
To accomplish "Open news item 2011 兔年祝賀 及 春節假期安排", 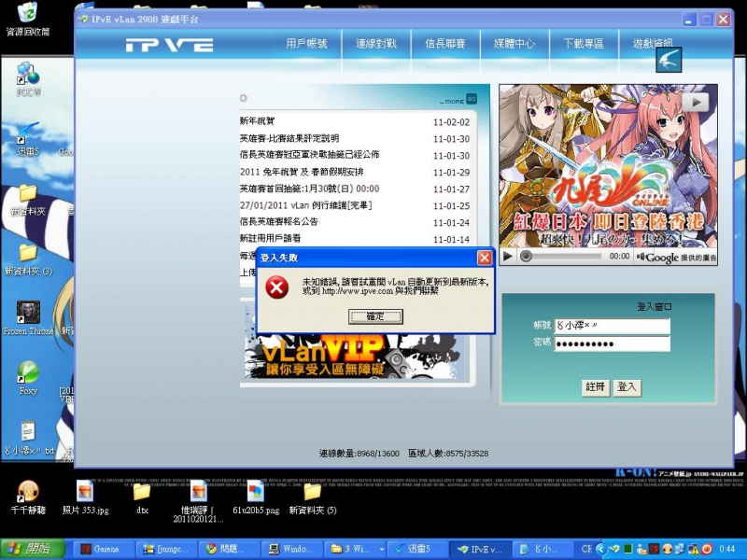I will (x=302, y=172).
